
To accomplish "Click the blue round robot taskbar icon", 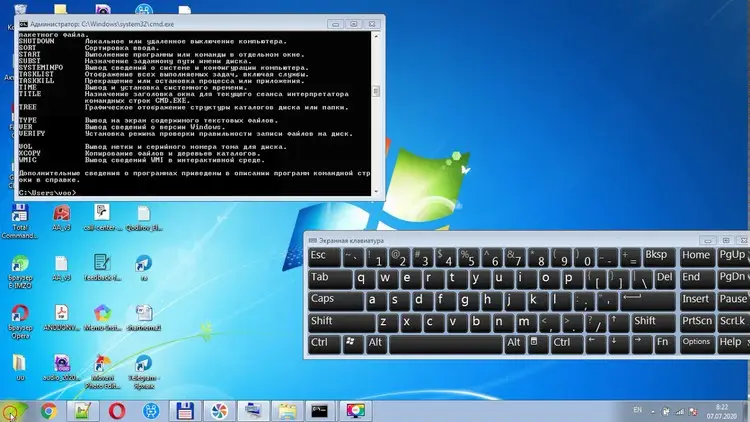I will click(151, 411).
